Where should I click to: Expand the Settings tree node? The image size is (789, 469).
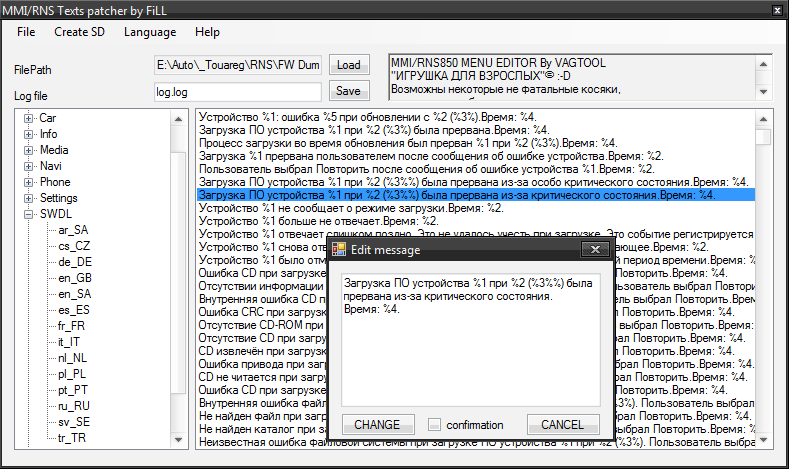click(29, 198)
